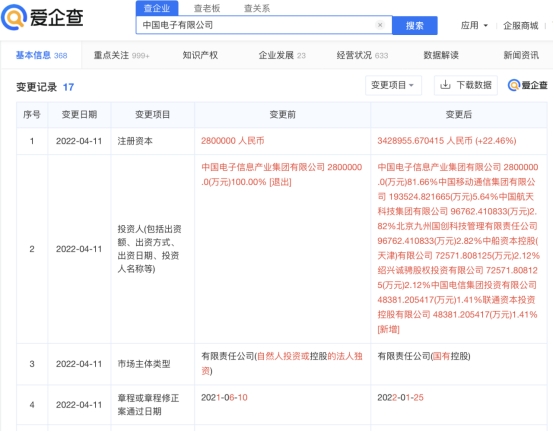Open the 知识产权 tab
This screenshot has height=432, width=554.
tap(200, 55)
